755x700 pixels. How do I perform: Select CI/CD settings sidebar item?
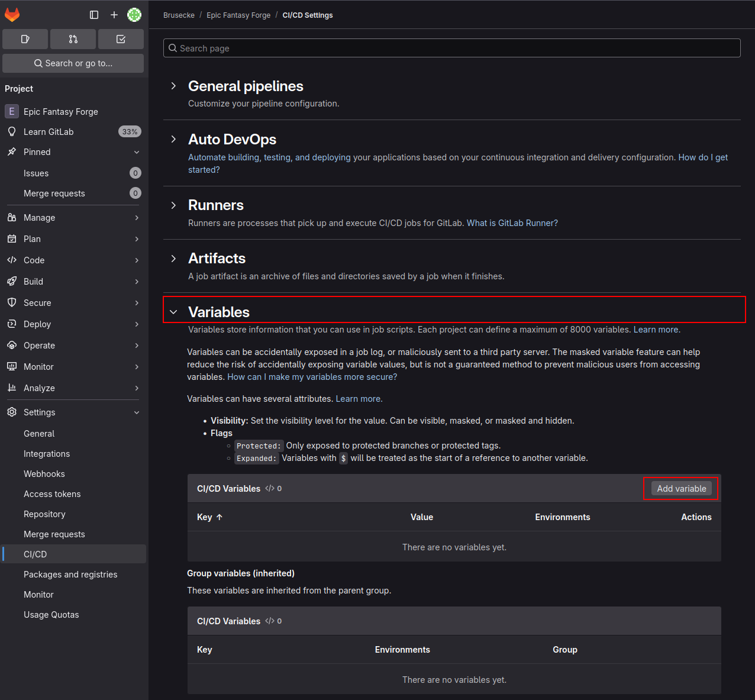(74, 554)
